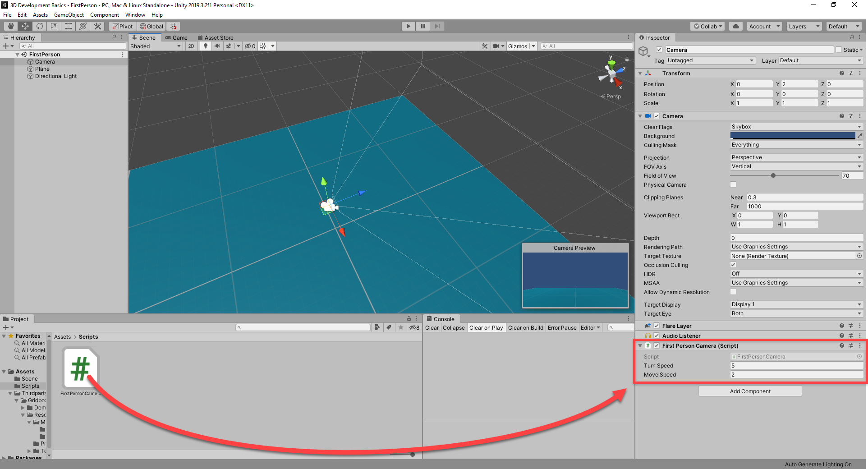868x469 pixels.
Task: Select the Hand tool
Action: click(11, 26)
